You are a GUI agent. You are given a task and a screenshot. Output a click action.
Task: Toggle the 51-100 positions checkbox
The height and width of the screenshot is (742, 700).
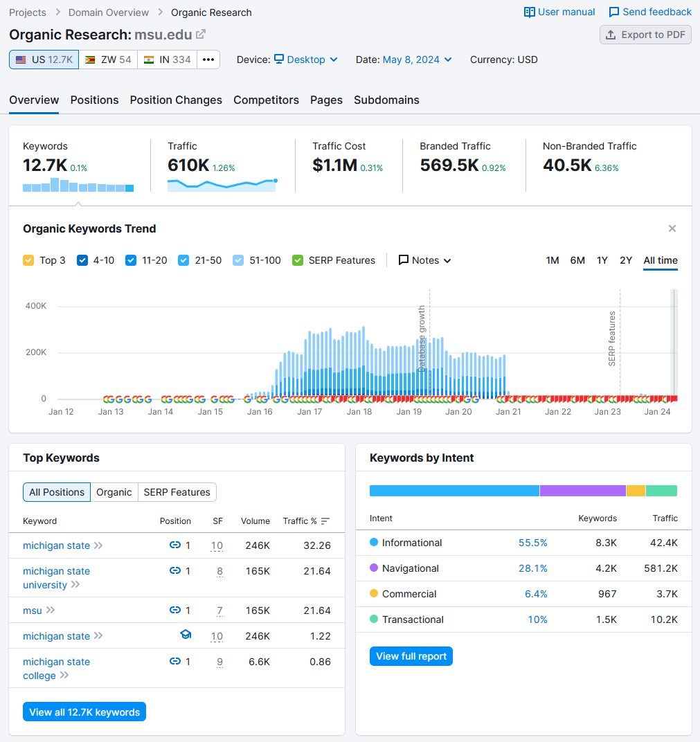[239, 260]
